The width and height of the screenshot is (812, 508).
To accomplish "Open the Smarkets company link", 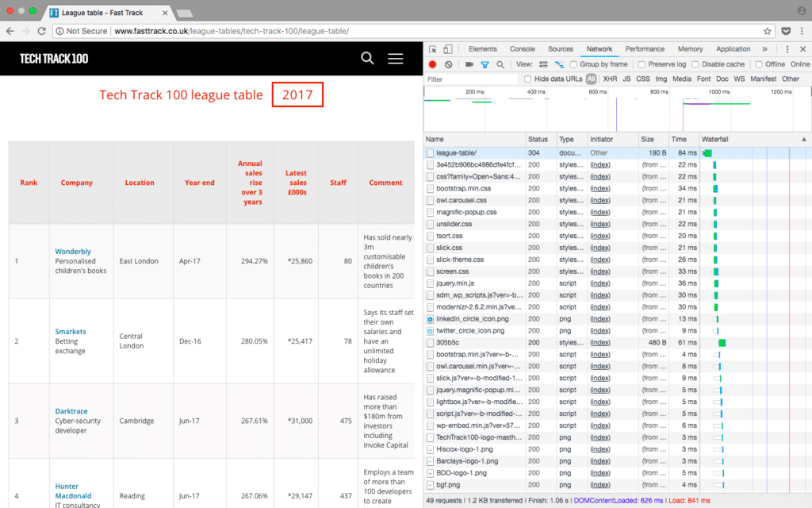I will 71,332.
